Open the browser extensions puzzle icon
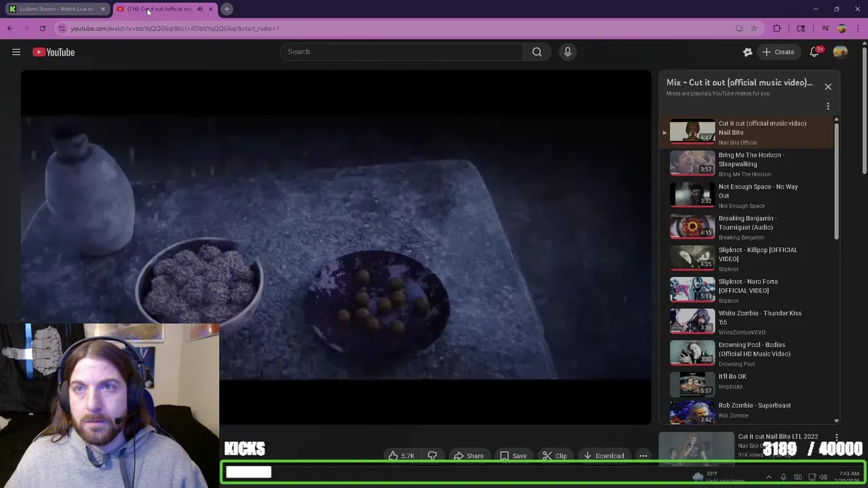 [777, 28]
